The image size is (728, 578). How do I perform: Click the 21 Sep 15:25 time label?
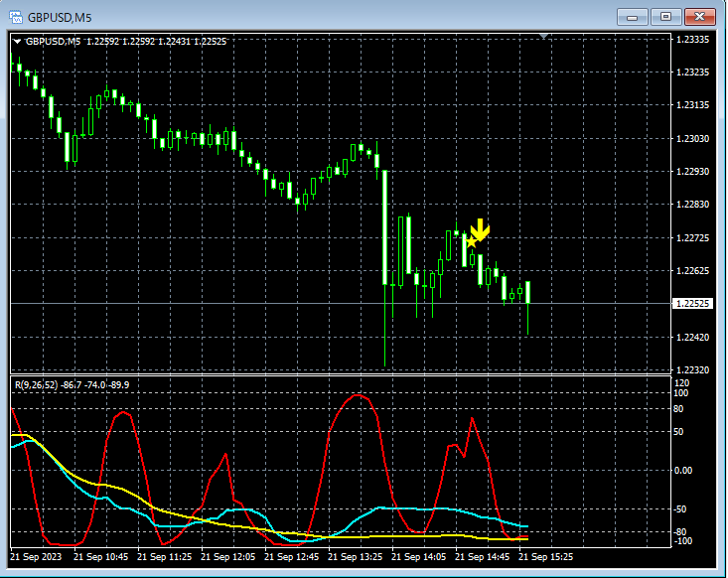click(x=545, y=557)
